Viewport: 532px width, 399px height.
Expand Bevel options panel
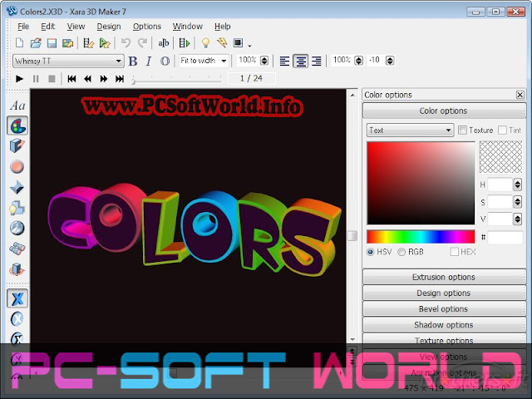[444, 308]
